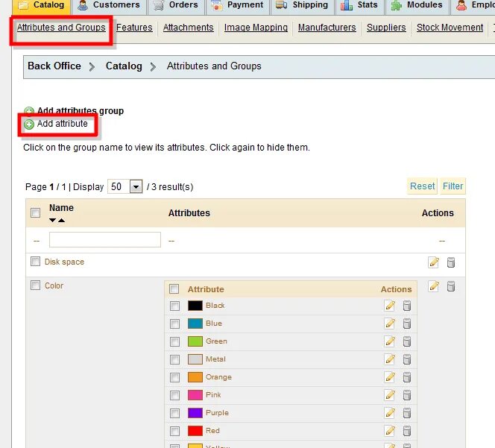
Task: Click the Name filter input field
Action: tap(105, 240)
